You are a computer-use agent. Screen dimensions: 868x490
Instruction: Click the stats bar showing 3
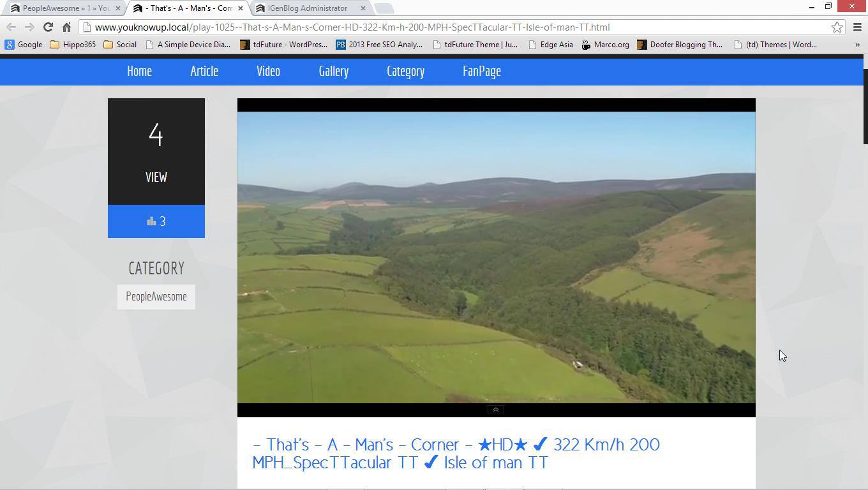pyautogui.click(x=156, y=221)
